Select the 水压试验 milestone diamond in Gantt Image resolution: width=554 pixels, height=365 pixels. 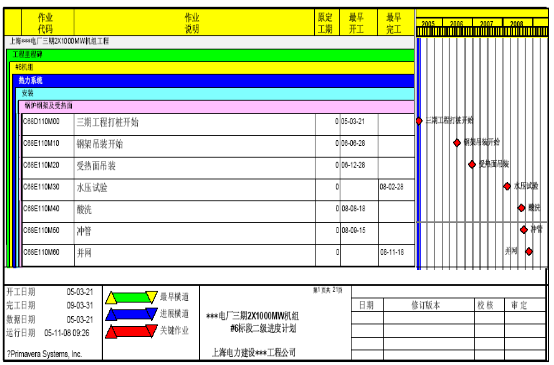coord(507,186)
